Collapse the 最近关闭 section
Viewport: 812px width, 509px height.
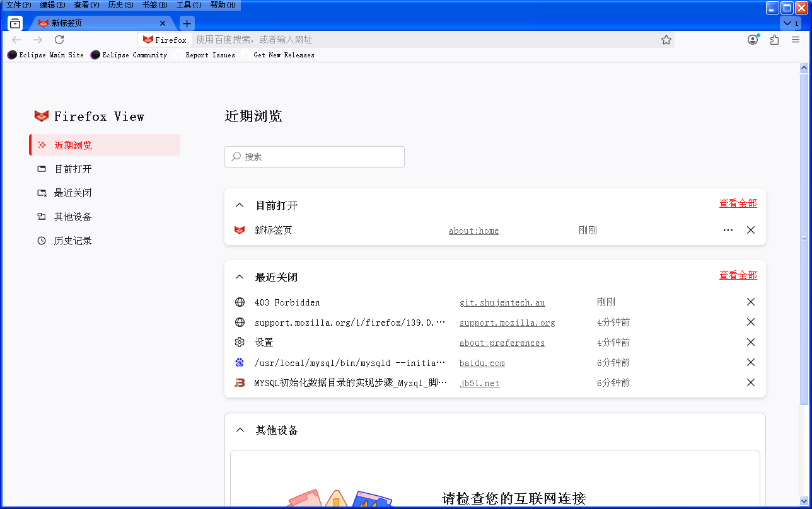[x=240, y=277]
